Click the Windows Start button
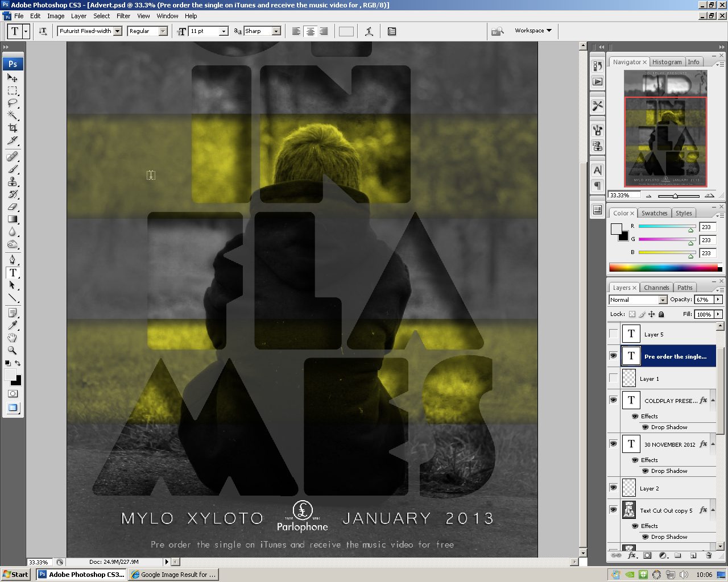 click(16, 575)
